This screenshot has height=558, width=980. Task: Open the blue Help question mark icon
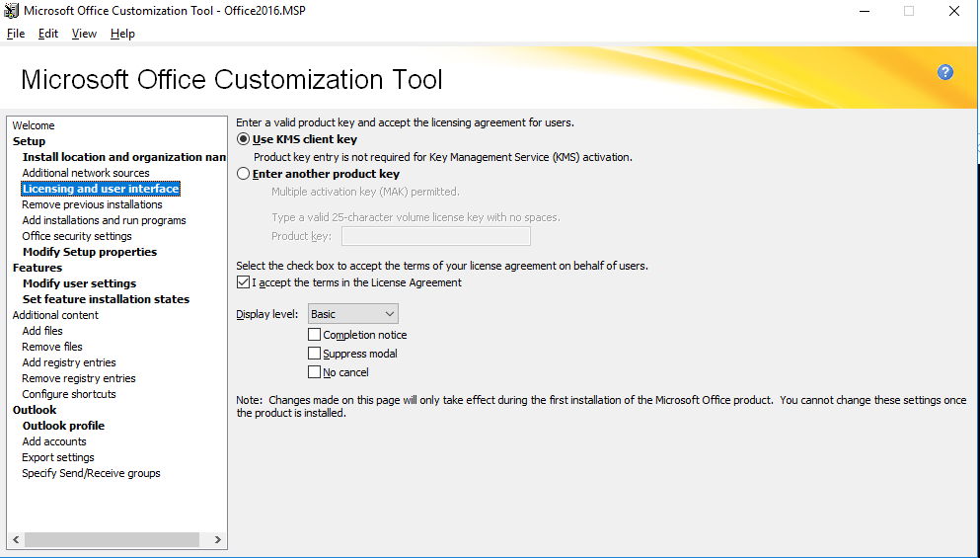pyautogui.click(x=945, y=72)
